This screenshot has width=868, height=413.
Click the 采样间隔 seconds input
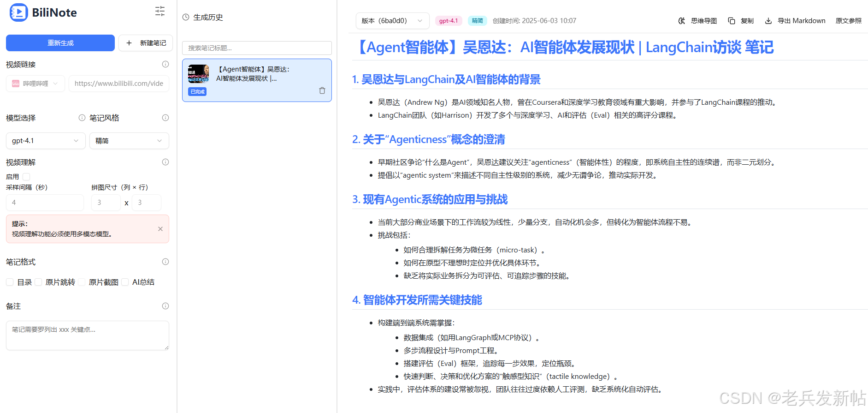45,203
